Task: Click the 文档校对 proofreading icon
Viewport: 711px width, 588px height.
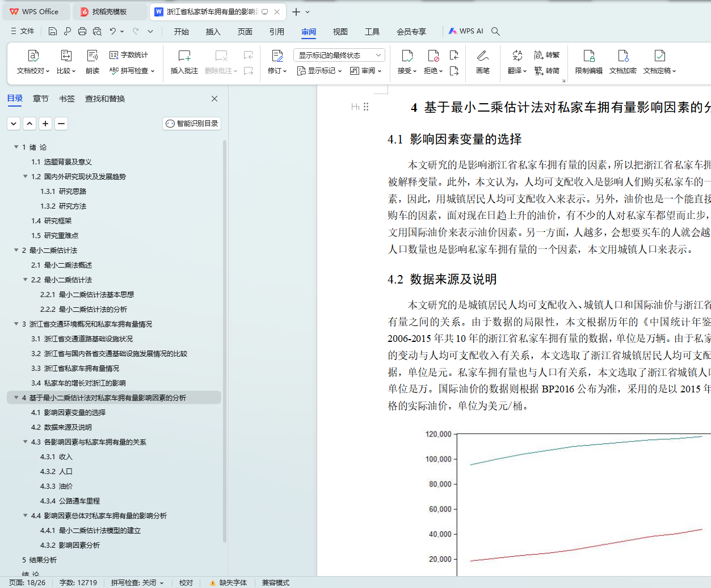Action: click(33, 56)
